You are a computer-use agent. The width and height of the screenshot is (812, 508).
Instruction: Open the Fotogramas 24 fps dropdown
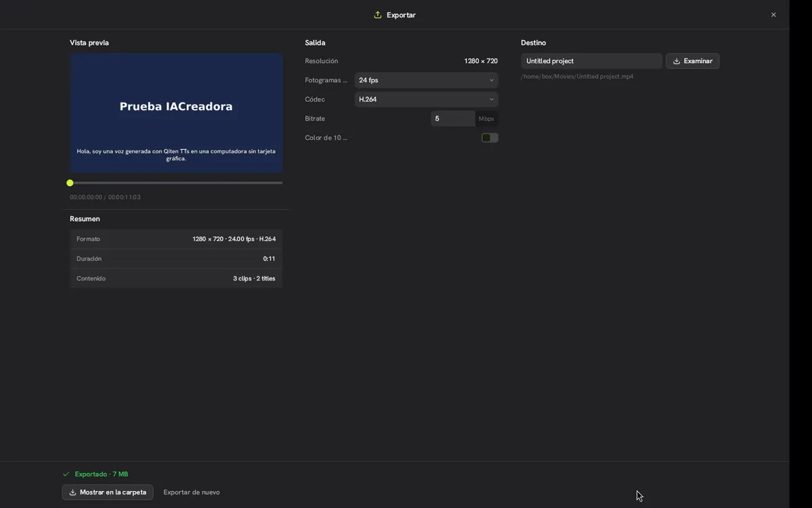click(426, 80)
